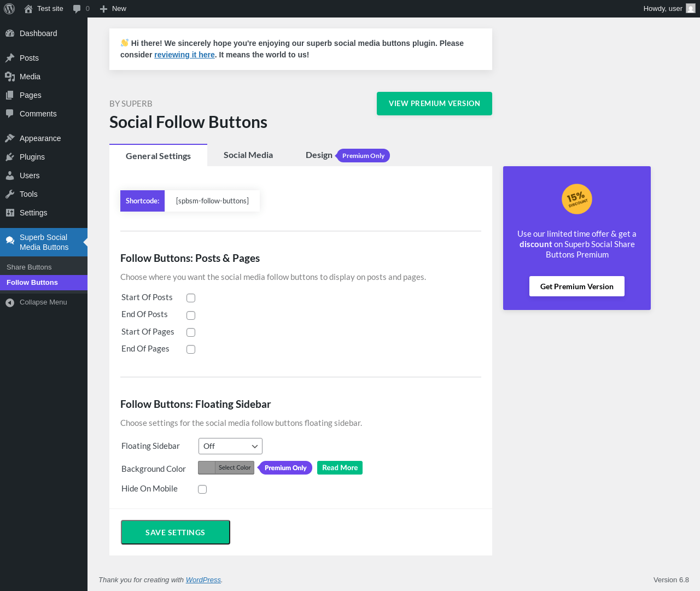Open the Floating Sidebar dropdown
Screen dimensions: 700x591
pos(230,446)
